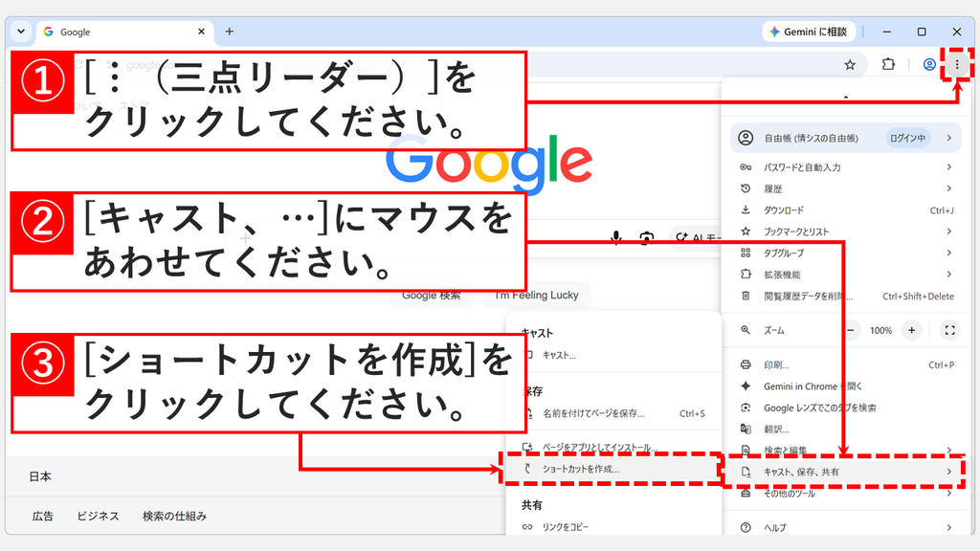
Task: Click the Google 検索 button
Action: pos(432,295)
